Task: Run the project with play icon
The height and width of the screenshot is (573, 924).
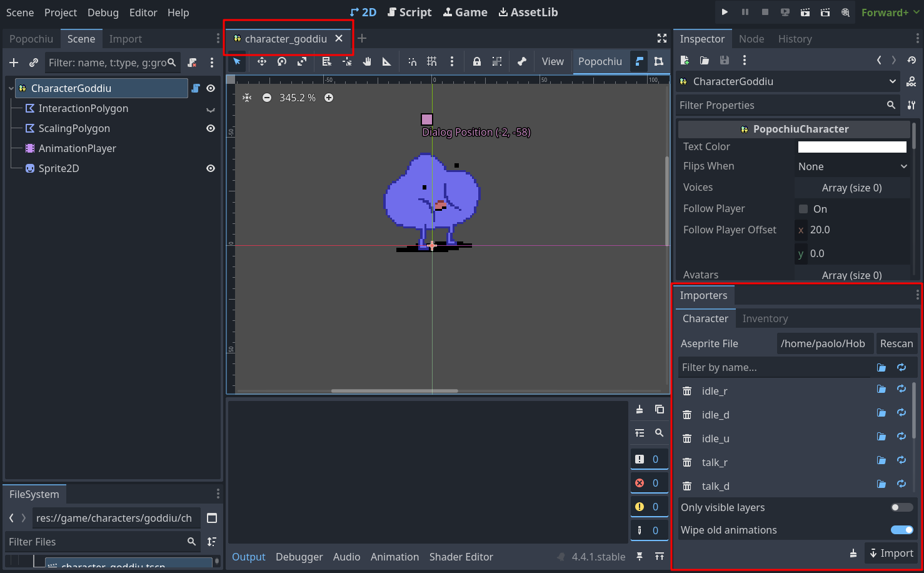Action: [725, 12]
